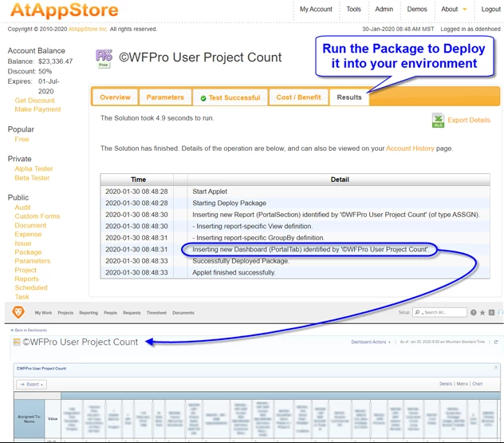Collapse the WFPro User Project Count report panel
504x443 pixels.
pos(496,367)
